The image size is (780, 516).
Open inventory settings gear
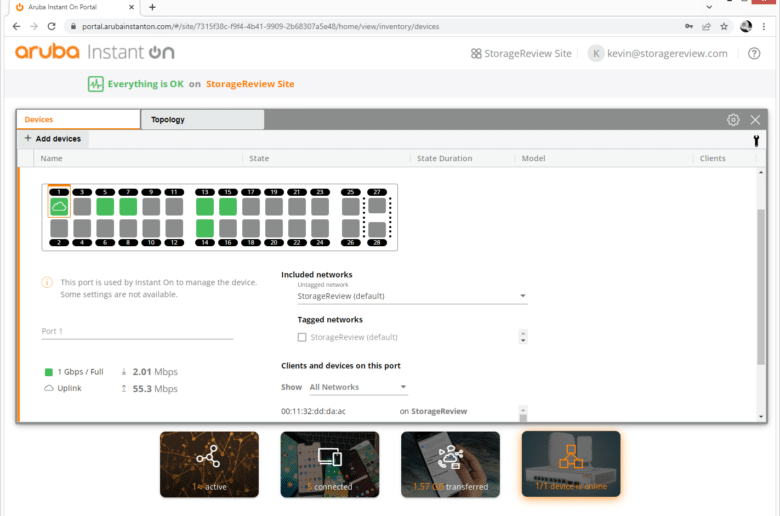pos(733,119)
